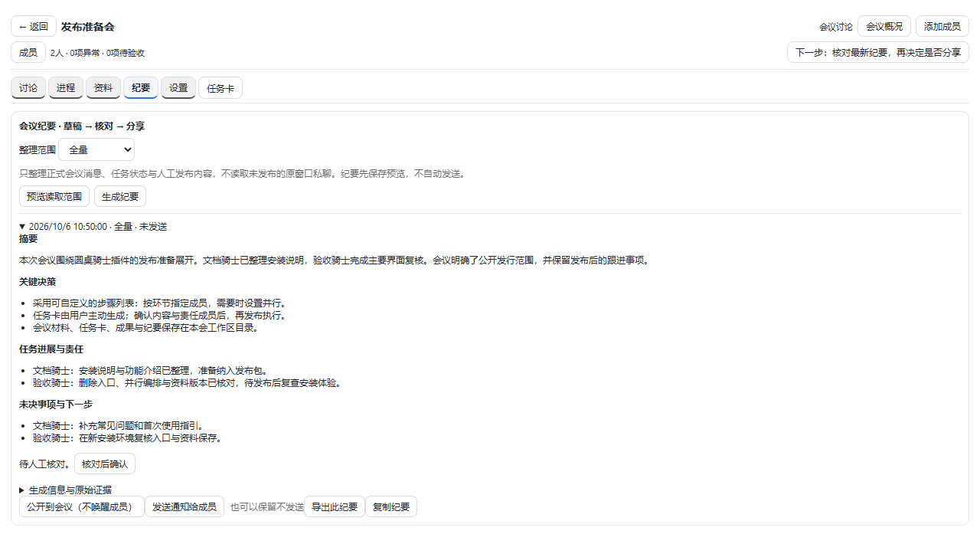
Task: Switch to the 资料 tab
Action: pos(103,87)
